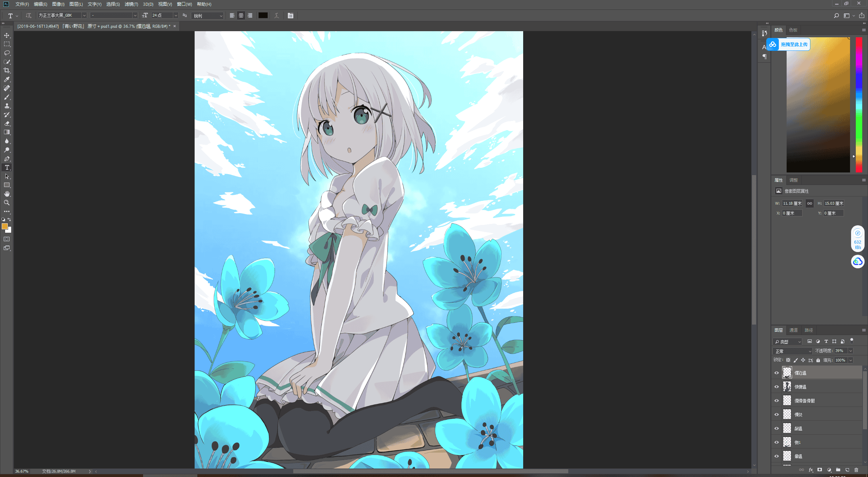
Task: Toggle the lock all padlock icon
Action: (x=818, y=360)
